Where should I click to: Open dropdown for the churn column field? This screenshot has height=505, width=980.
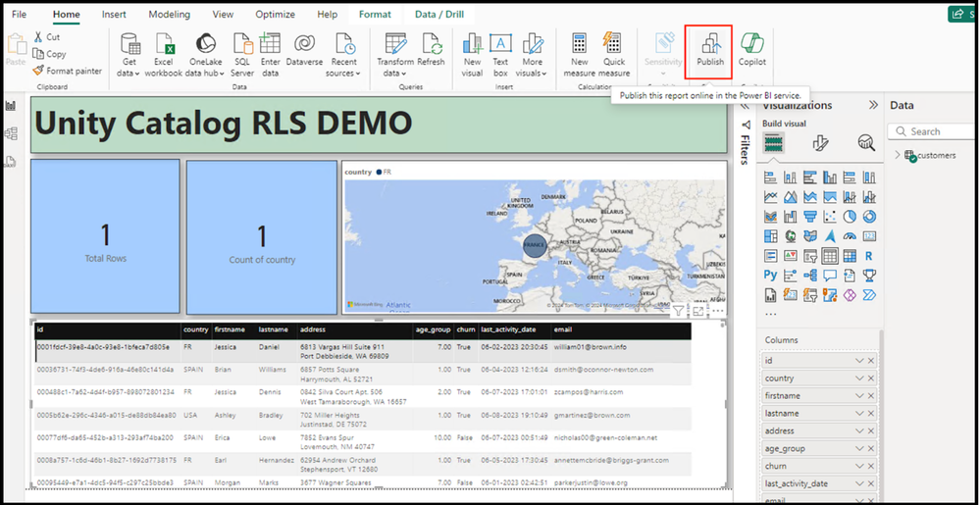[859, 466]
